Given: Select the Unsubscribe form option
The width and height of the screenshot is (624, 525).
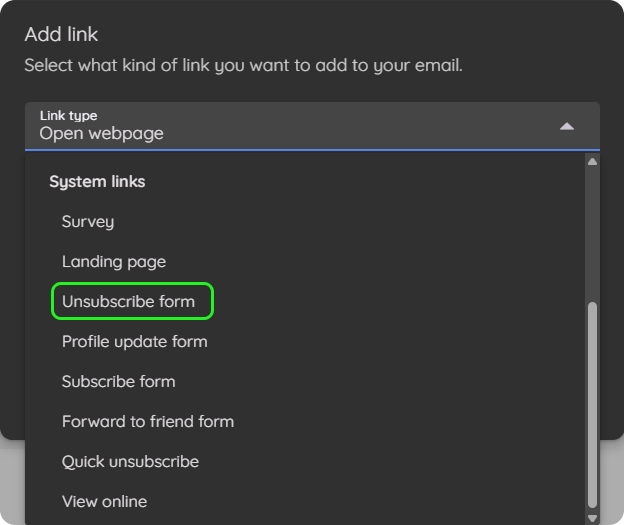Looking at the screenshot, I should 305,301.
